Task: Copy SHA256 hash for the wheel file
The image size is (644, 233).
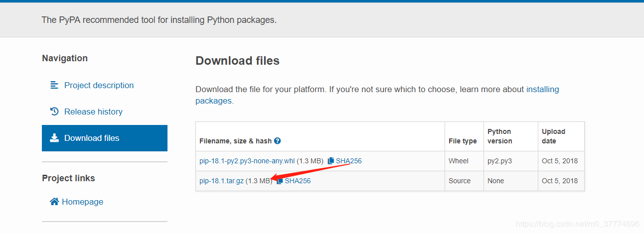Action: (x=348, y=161)
